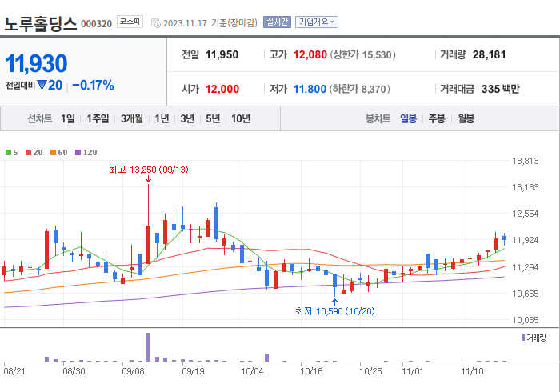The height and width of the screenshot is (392, 560).
Task: Click the blue down-triangle change icon
Action: click(x=42, y=86)
